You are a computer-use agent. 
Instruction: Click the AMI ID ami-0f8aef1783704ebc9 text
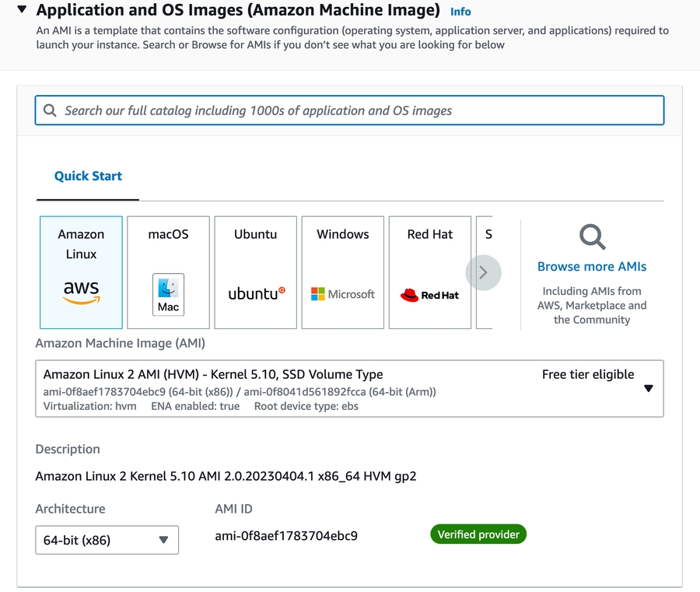[286, 535]
